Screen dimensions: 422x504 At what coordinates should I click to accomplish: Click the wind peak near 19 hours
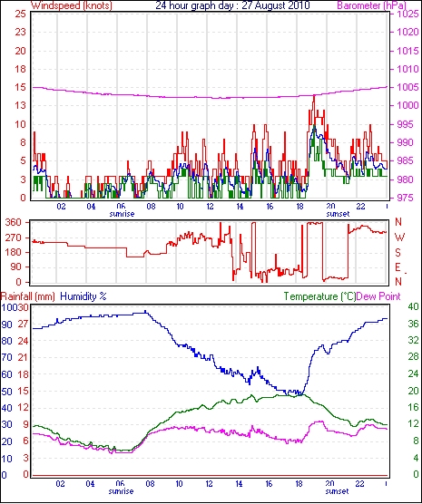pyautogui.click(x=314, y=96)
